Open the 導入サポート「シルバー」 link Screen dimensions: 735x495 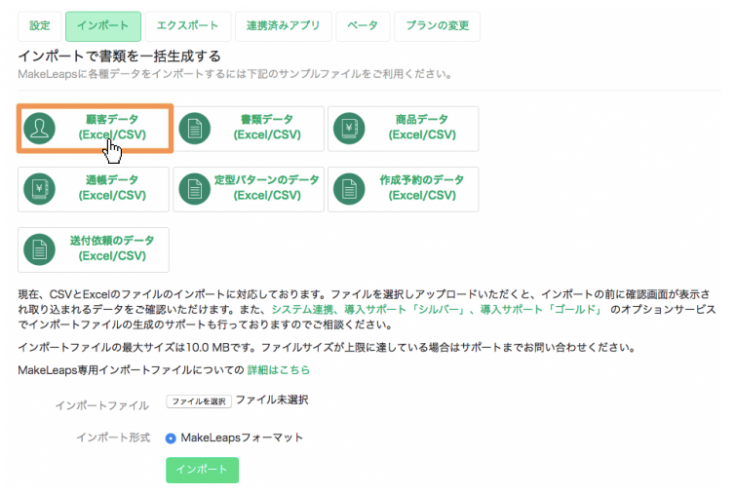[x=404, y=309]
